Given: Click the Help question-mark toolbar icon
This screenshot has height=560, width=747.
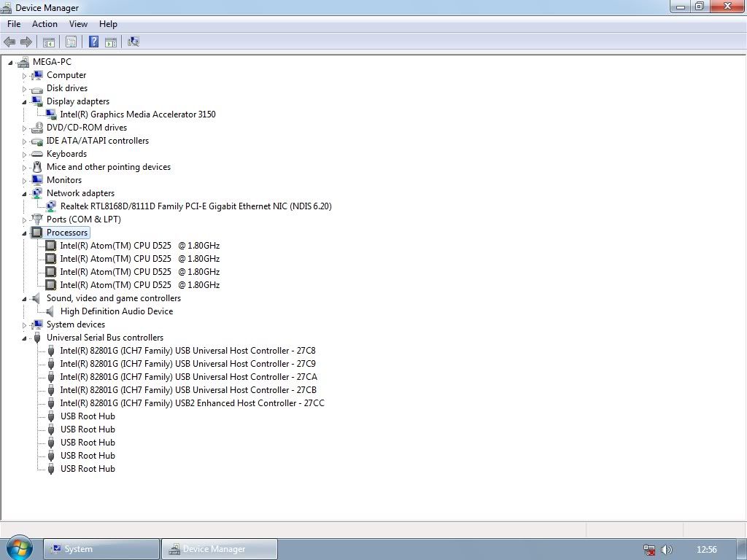Looking at the screenshot, I should 94,42.
